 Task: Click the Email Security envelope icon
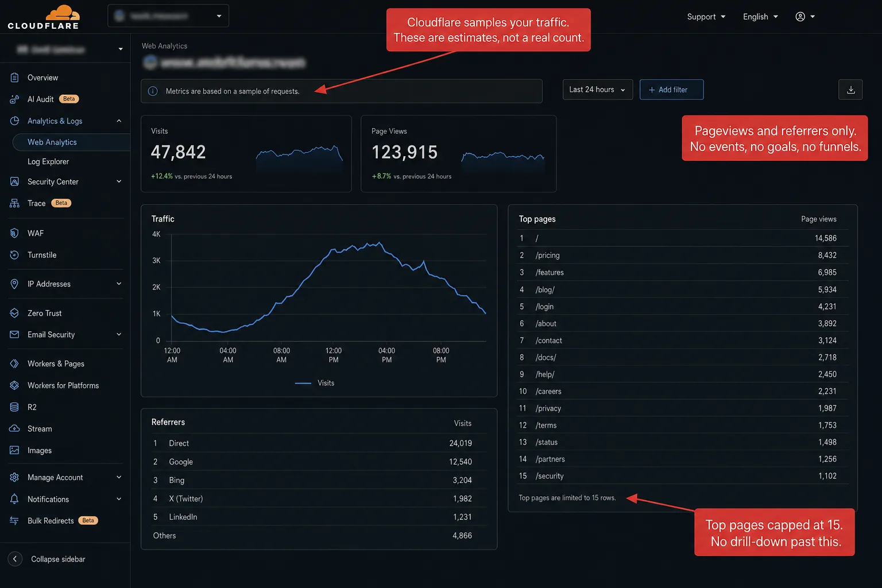(x=14, y=335)
